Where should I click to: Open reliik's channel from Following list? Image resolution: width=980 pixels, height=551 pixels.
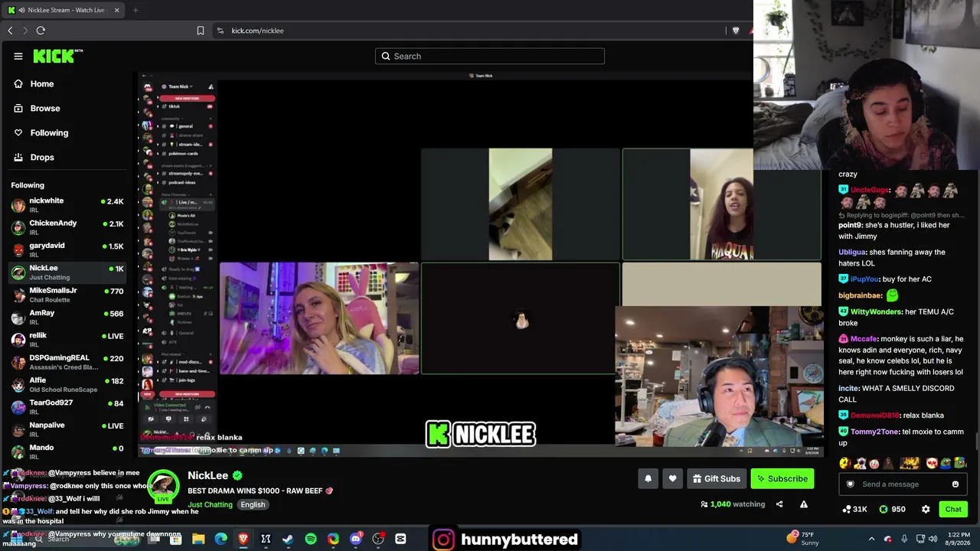[x=67, y=339]
